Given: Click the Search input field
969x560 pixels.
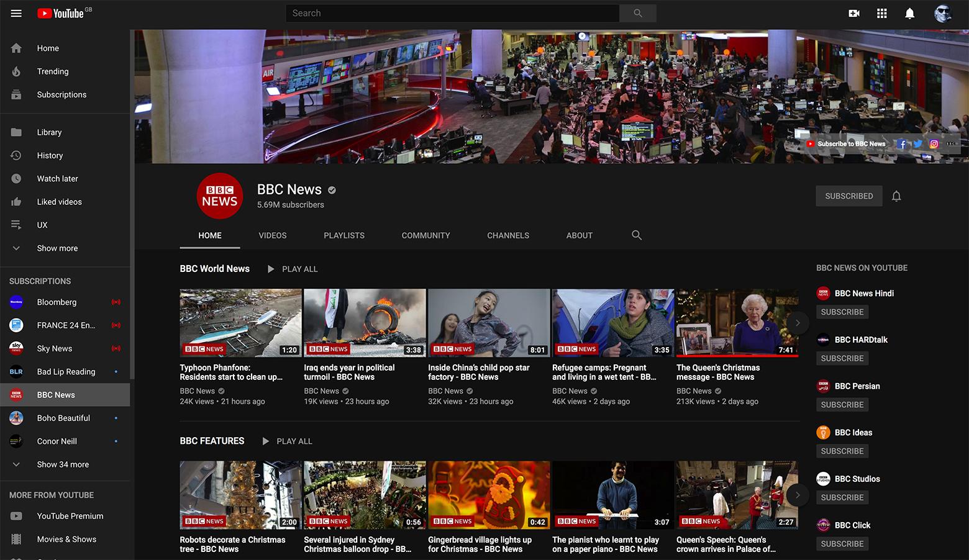Looking at the screenshot, I should click(452, 13).
